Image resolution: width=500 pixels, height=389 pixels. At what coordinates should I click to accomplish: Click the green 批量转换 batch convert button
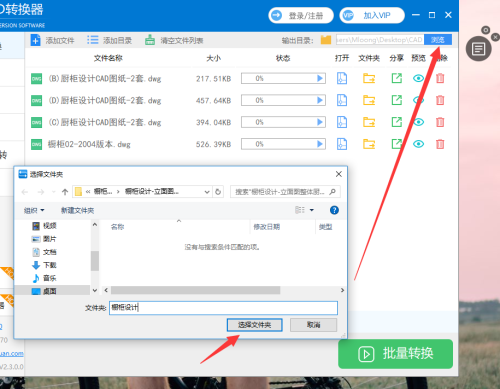395,354
